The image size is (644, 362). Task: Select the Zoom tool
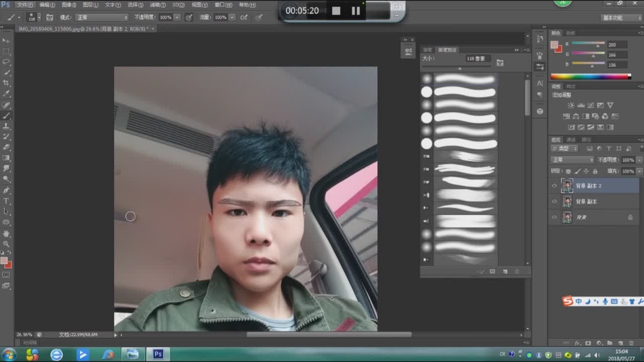click(x=7, y=244)
